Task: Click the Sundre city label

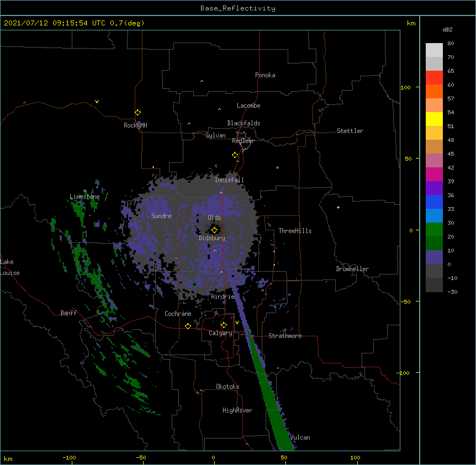Action: [x=161, y=216]
